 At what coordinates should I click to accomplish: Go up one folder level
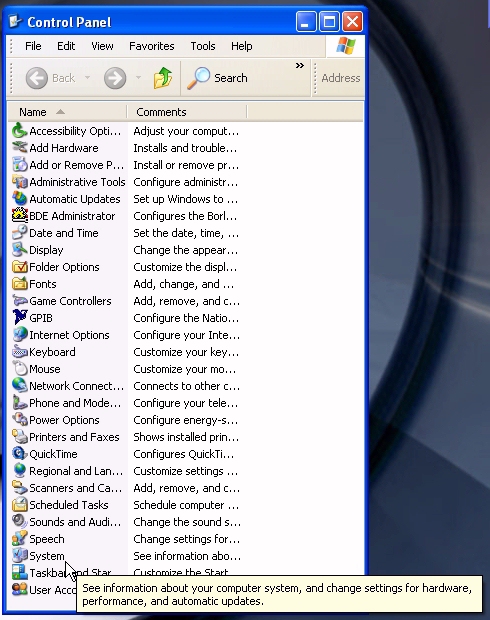(163, 78)
